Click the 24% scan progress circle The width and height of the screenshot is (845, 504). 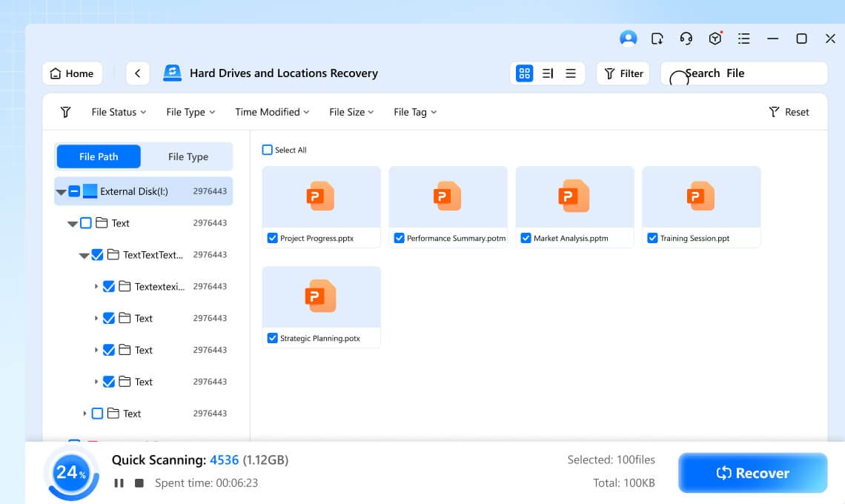point(72,473)
